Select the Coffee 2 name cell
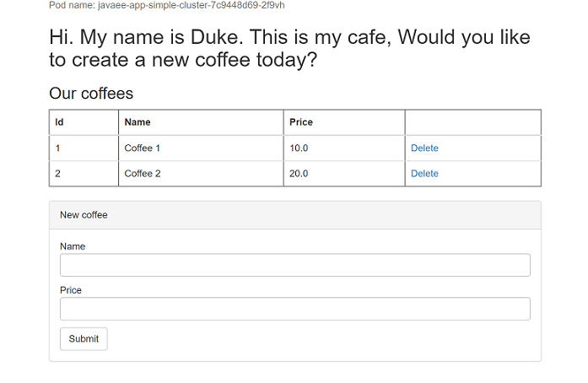588x383 pixels. 143,174
